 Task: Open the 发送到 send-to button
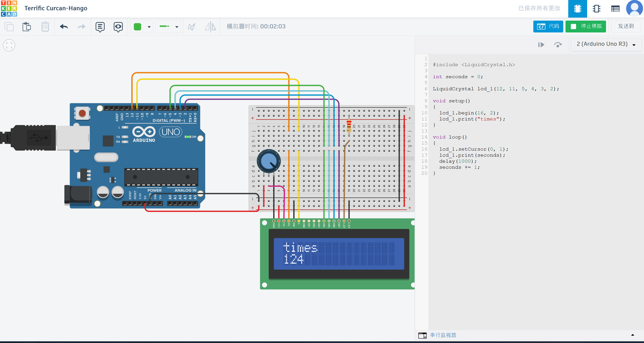[626, 26]
